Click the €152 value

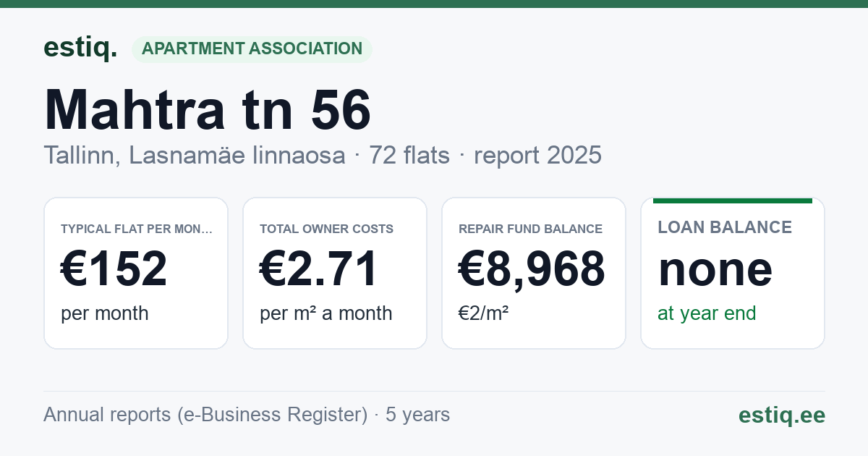[114, 269]
